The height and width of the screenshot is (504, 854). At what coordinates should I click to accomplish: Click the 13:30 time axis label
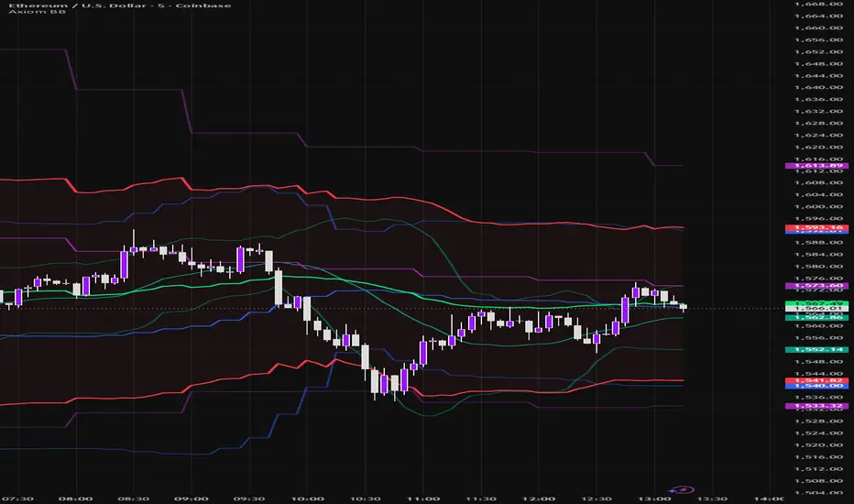click(712, 499)
